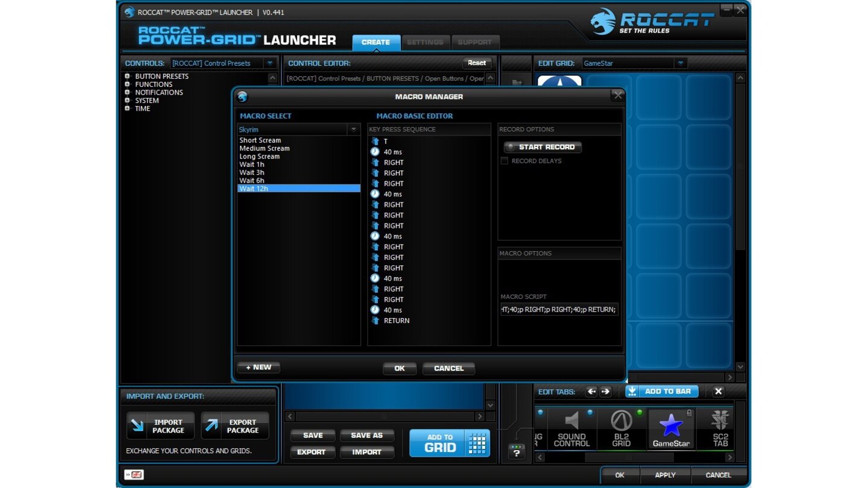Click the ROCCAT logo icon in title bar
Image resolution: width=868 pixels, height=488 pixels.
129,12
